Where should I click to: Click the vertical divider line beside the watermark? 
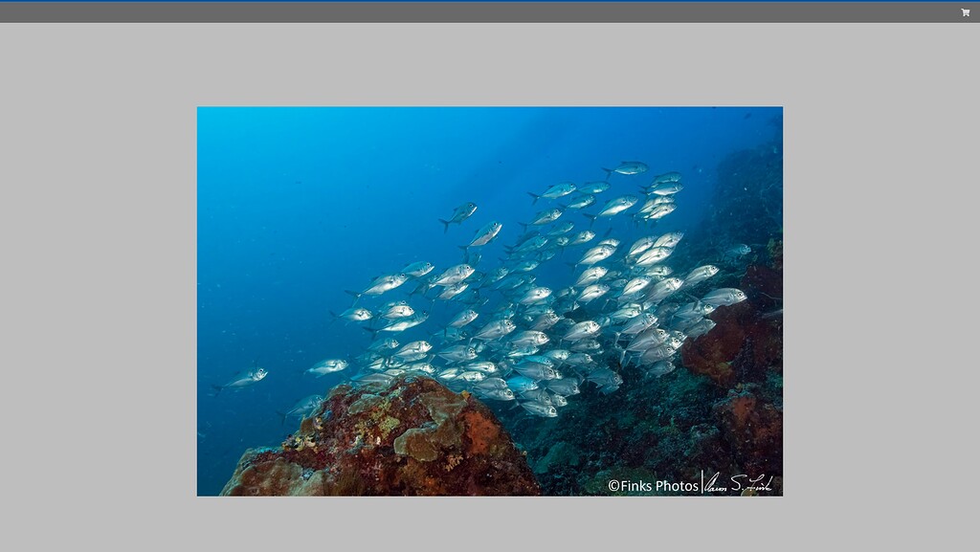click(702, 483)
